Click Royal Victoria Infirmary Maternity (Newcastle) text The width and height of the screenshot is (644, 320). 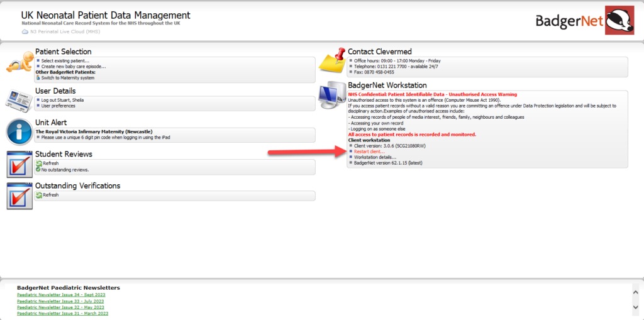(94, 132)
